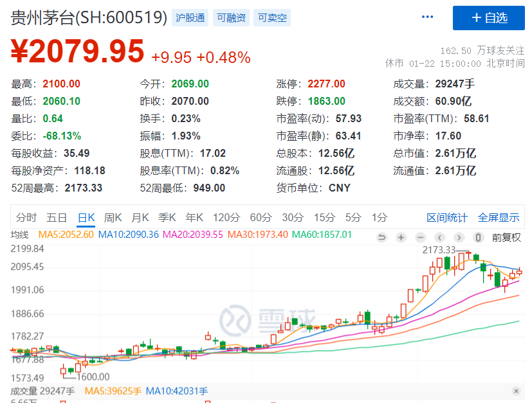Viewport: 532px width, 403px height.
Task: Click the reset chart undo icon
Action: (381, 237)
